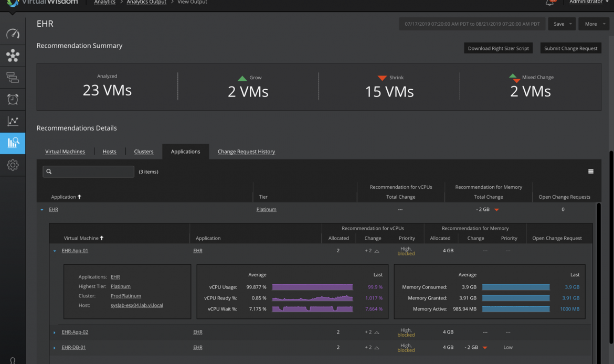Click the Submit Change Request button
This screenshot has height=364, width=614.
[570, 48]
